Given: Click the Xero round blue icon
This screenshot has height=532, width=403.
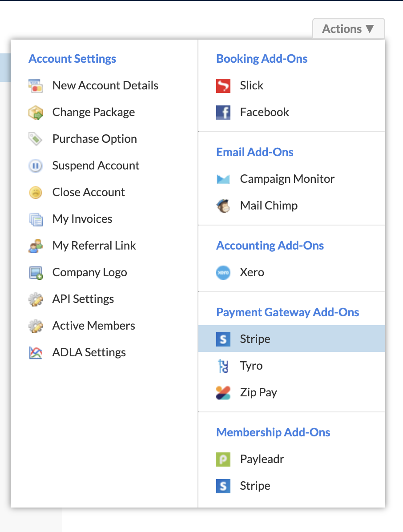Looking at the screenshot, I should click(223, 272).
